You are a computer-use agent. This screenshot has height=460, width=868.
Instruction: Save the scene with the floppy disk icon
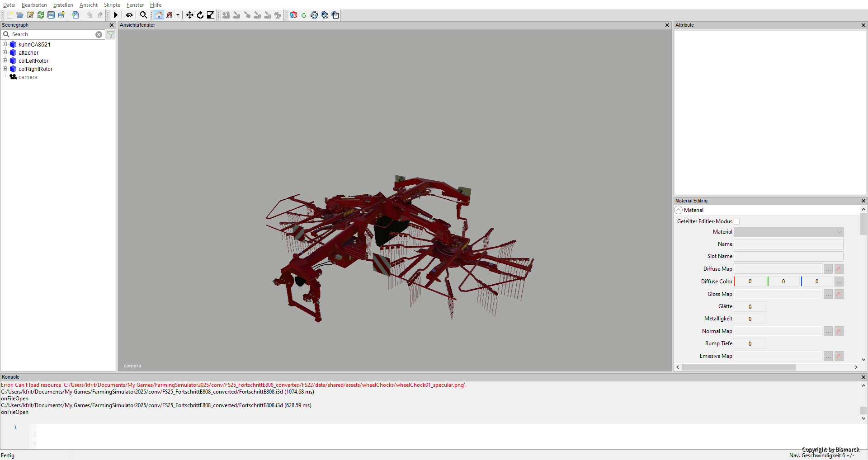pos(51,15)
